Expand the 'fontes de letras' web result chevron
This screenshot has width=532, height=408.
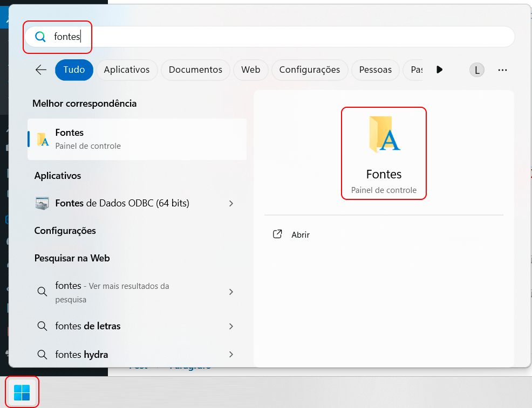(x=231, y=326)
